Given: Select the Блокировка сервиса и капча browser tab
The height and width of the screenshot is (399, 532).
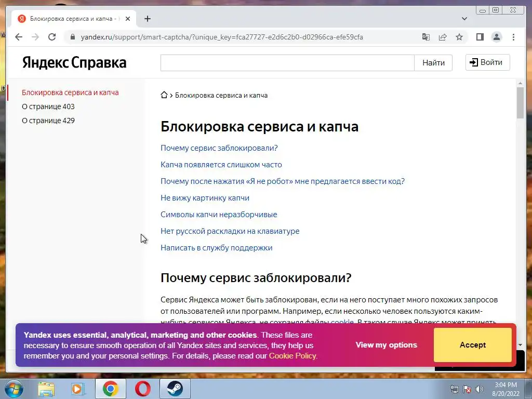Looking at the screenshot, I should pyautogui.click(x=74, y=19).
